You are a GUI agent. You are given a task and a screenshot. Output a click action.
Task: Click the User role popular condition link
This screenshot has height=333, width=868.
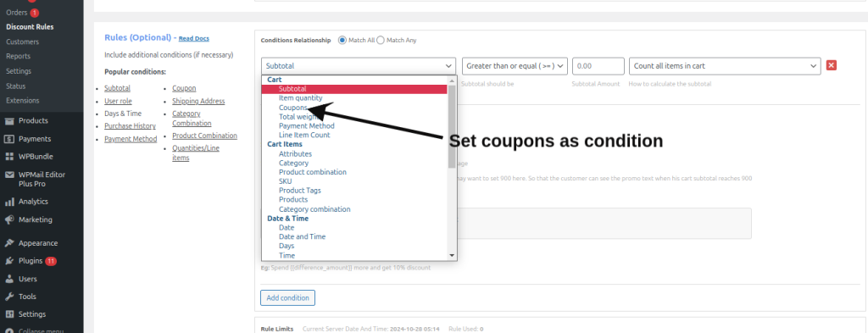pos(119,101)
